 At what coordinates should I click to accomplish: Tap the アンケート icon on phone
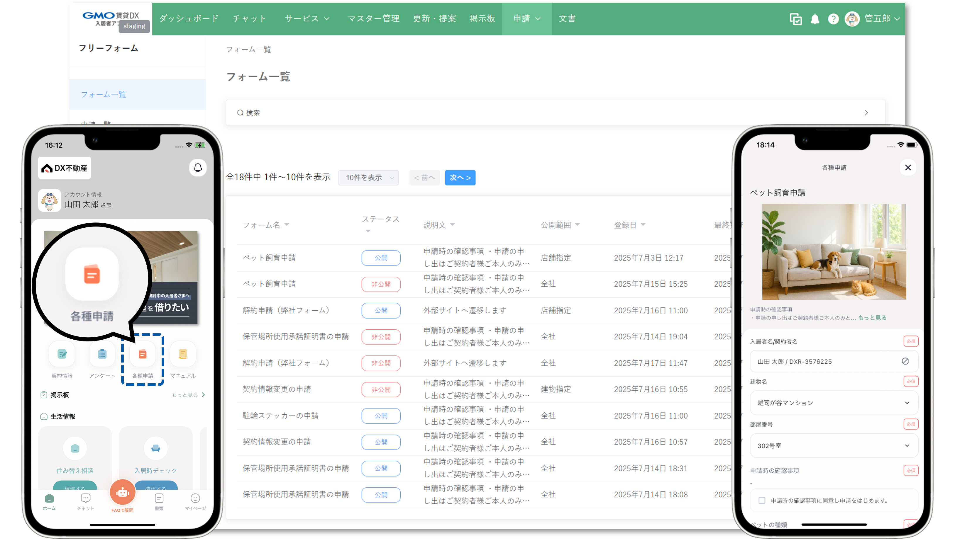(x=102, y=354)
